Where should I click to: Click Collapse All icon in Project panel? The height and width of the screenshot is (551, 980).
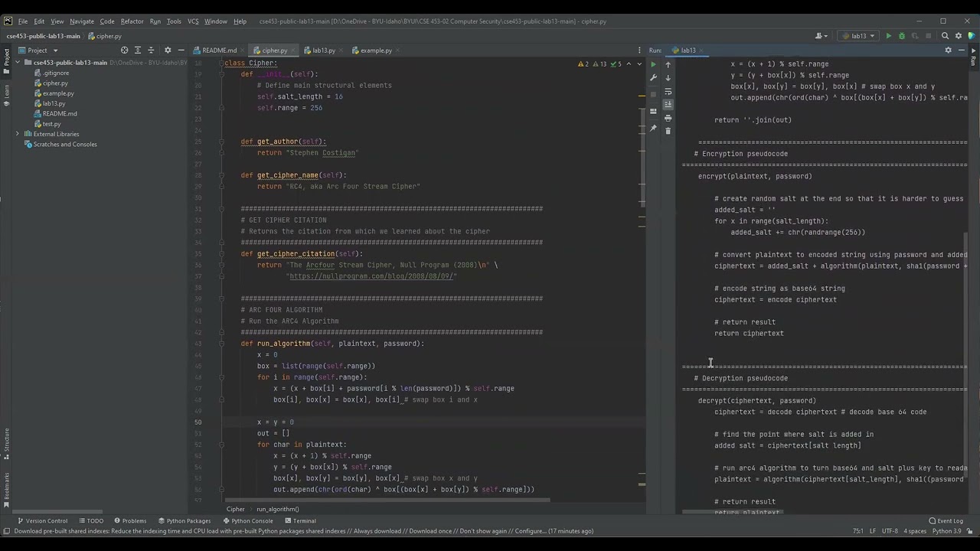151,51
